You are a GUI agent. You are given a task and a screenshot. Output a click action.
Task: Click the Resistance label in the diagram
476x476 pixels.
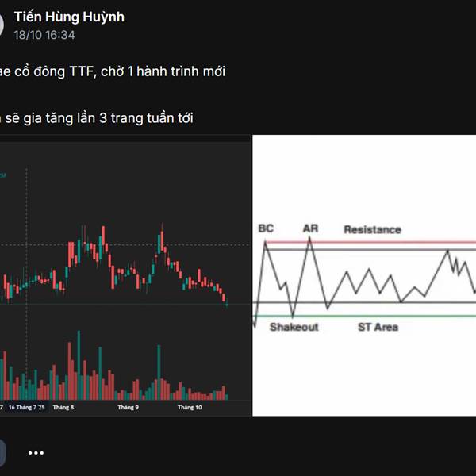pyautogui.click(x=372, y=230)
